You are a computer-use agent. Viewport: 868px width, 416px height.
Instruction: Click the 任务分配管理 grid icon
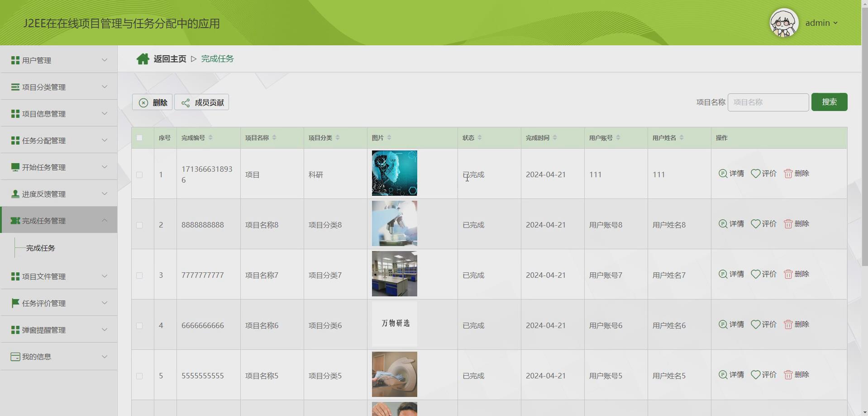point(15,141)
